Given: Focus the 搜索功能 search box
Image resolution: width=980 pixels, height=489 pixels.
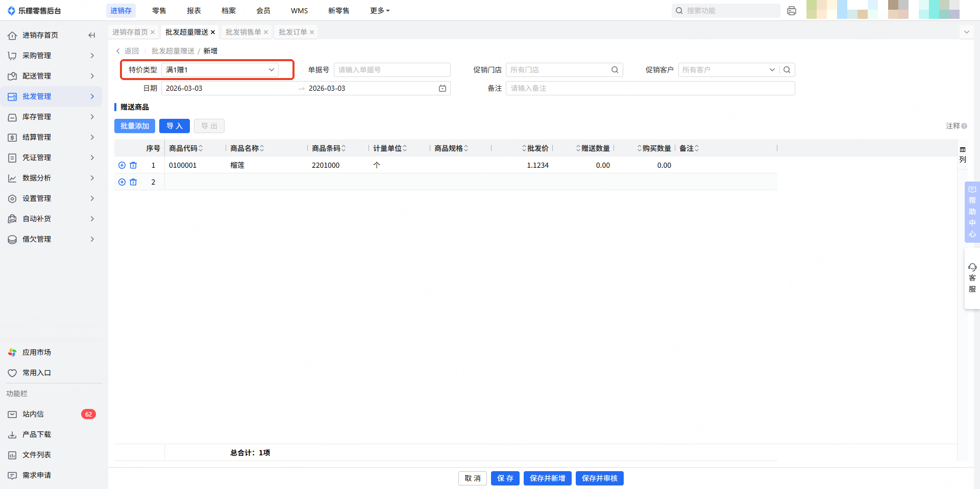Looking at the screenshot, I should (x=726, y=11).
